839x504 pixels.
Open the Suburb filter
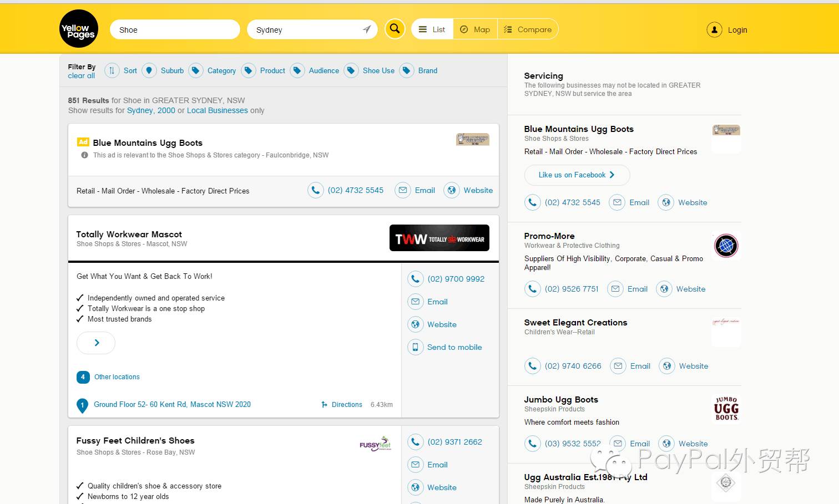tap(172, 70)
